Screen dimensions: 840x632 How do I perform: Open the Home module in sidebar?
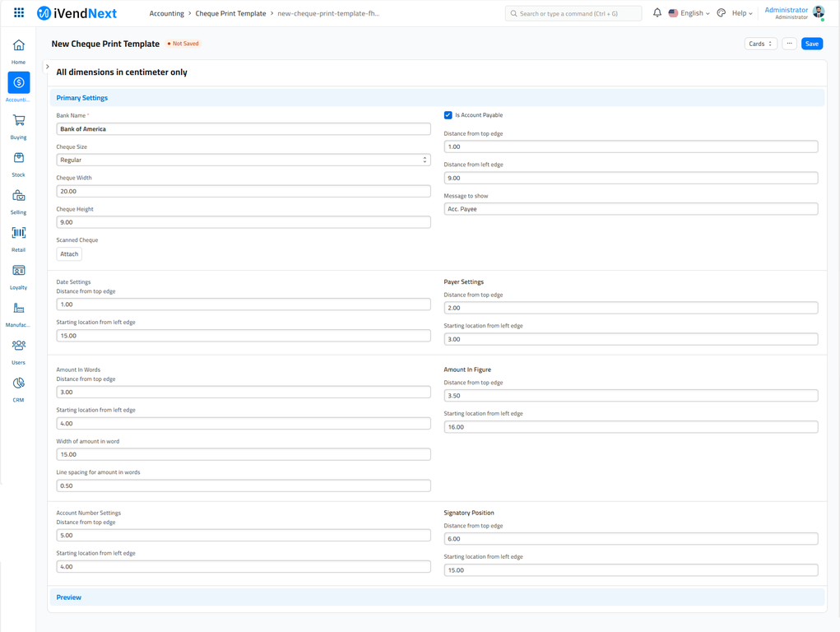pos(18,46)
